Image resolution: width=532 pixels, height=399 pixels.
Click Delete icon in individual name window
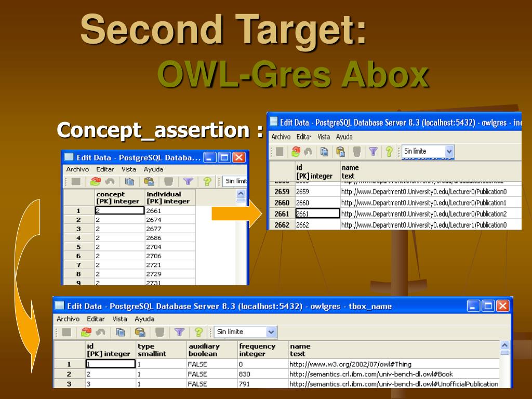pos(356,152)
